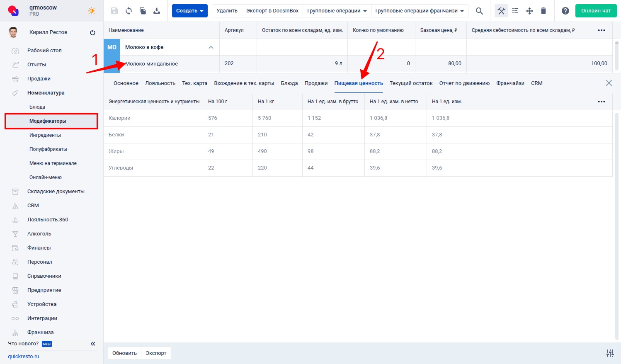Close the detail panel with X
This screenshot has height=364, width=621.
point(609,83)
